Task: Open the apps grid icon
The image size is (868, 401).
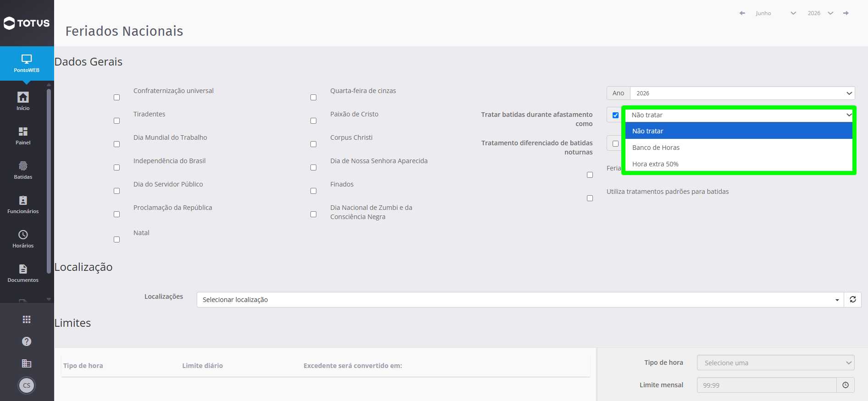Action: 27,319
